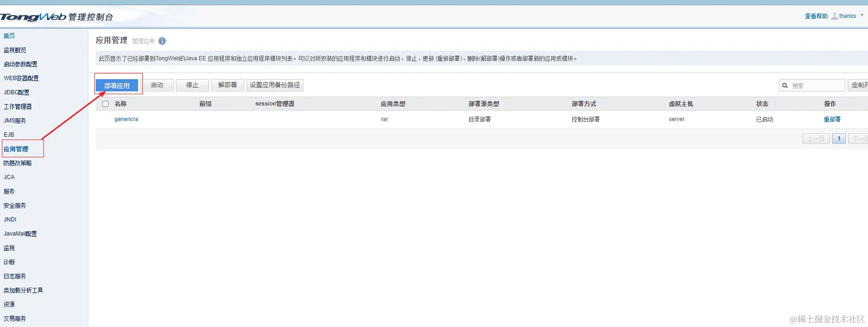Viewport: 868px width, 327px height.
Task: Open 工作管理器 in the sidebar
Action: click(x=18, y=106)
